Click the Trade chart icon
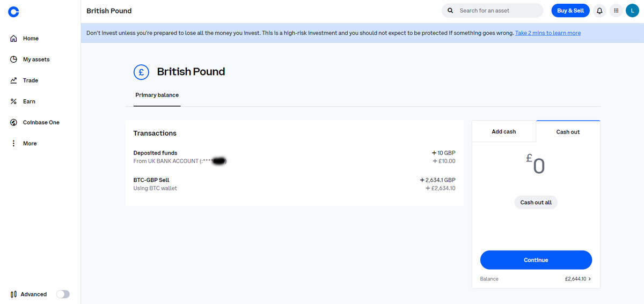Viewport: 644px width, 304px height. [14, 80]
